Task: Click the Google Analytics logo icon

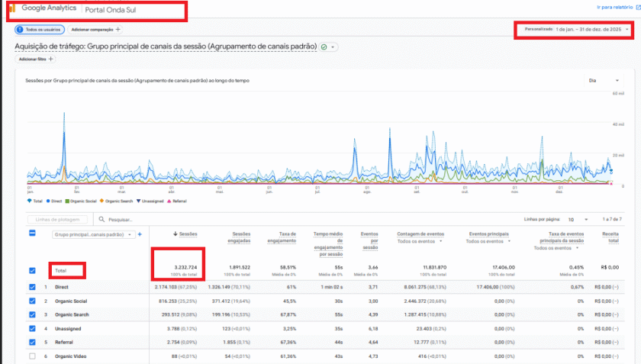Action: pos(13,8)
